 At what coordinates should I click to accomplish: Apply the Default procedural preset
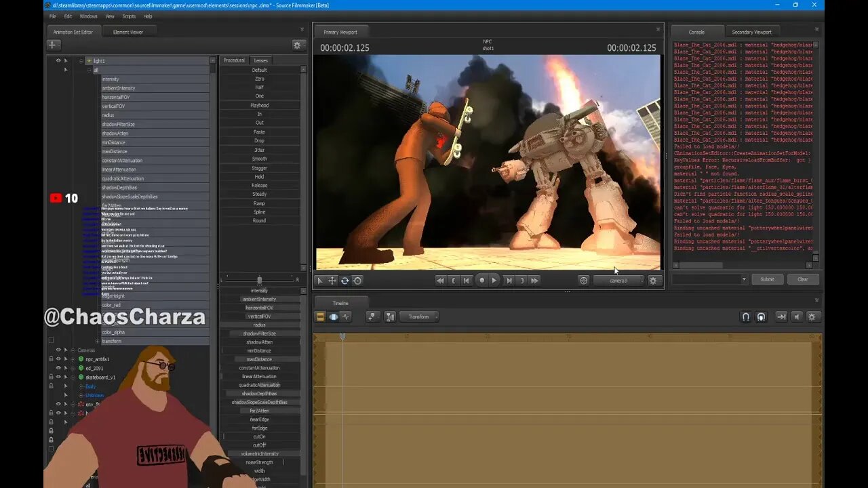259,70
